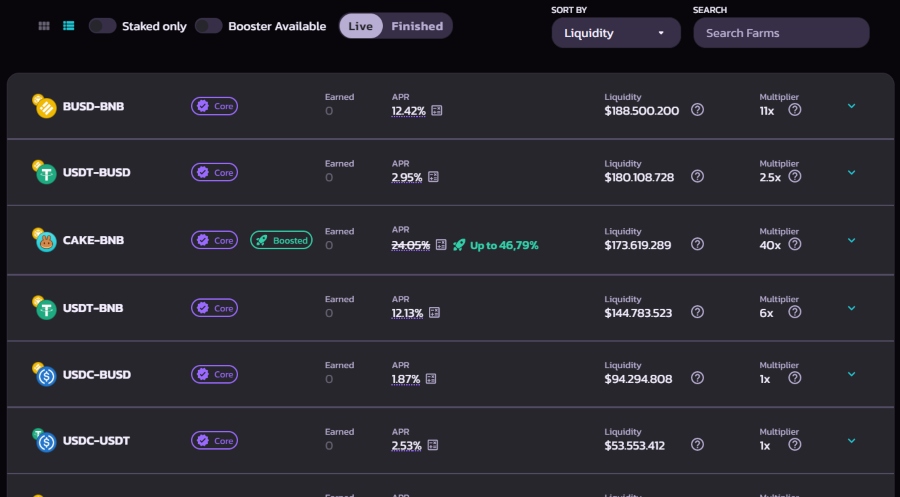Viewport: 900px width, 497px height.
Task: Expand USDC-BUSD row with chevron
Action: [x=851, y=374]
